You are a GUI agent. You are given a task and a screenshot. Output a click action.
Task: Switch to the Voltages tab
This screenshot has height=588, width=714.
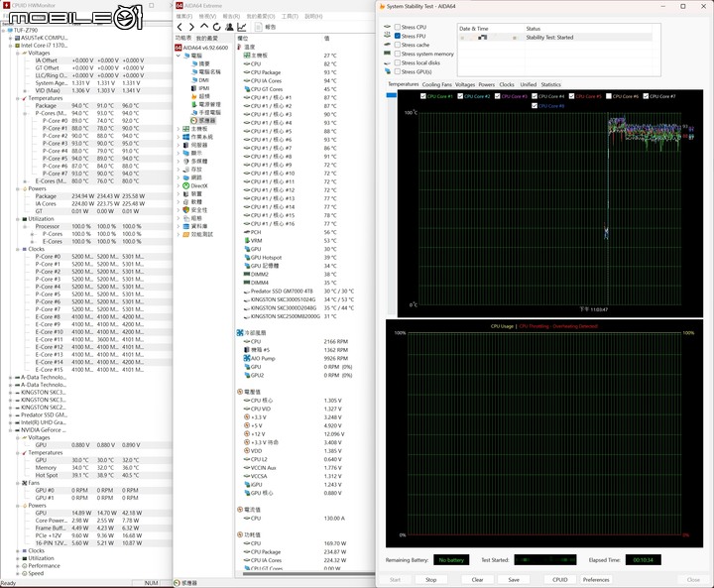(x=465, y=84)
